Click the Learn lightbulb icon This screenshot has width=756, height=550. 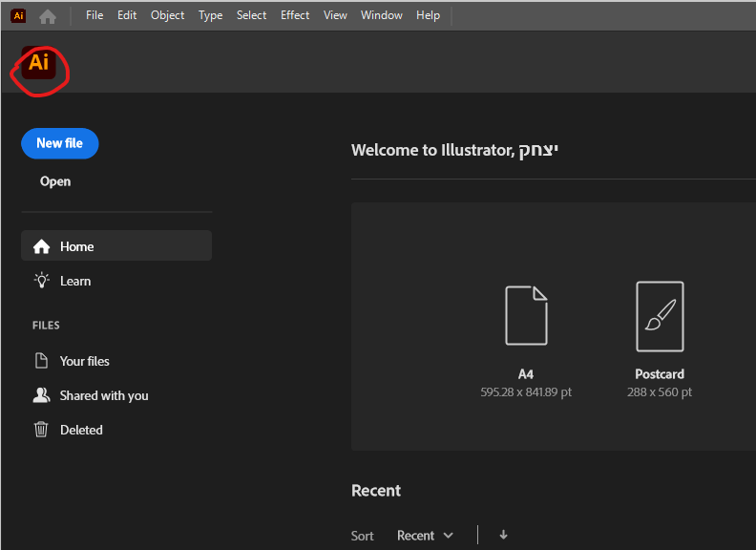(41, 281)
